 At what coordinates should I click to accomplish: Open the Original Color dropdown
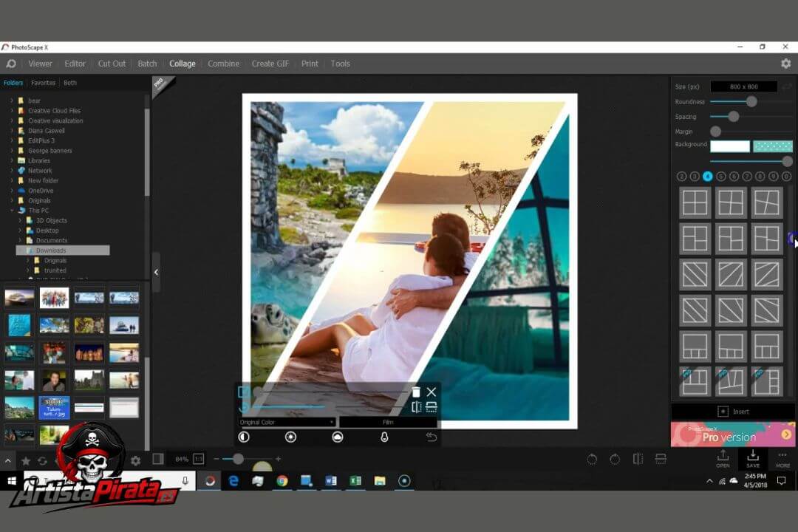(287, 422)
